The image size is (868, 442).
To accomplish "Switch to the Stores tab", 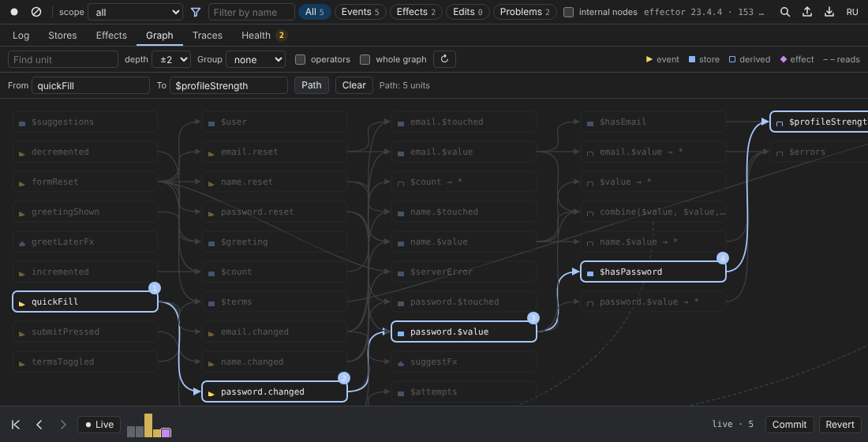I will (x=62, y=35).
